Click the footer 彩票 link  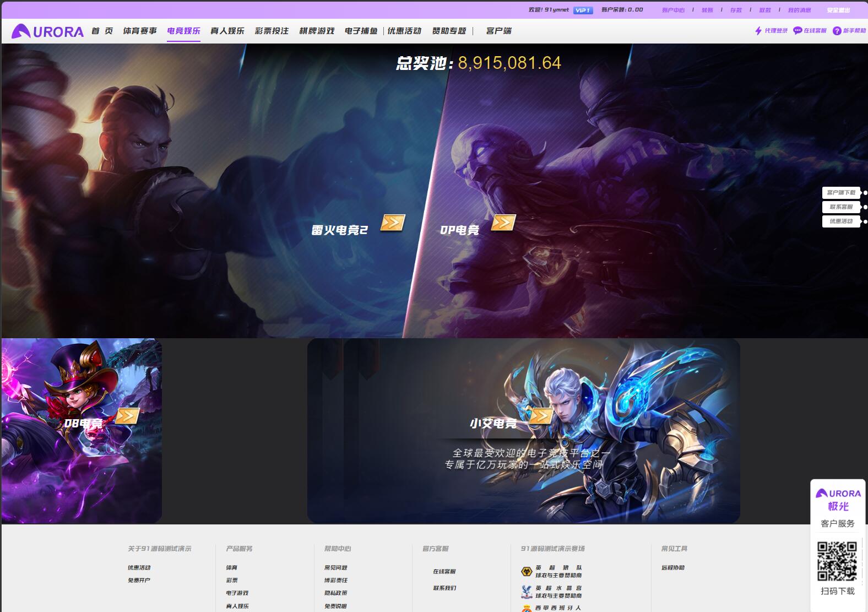pos(232,580)
